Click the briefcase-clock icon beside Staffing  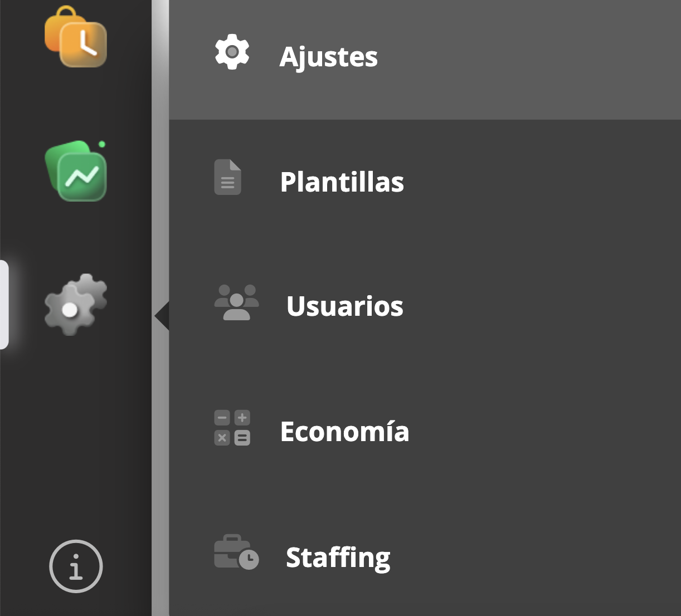click(x=236, y=552)
